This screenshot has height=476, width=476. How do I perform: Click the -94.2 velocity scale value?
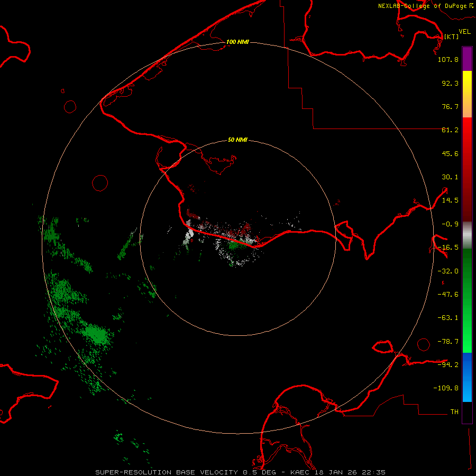tap(448, 364)
